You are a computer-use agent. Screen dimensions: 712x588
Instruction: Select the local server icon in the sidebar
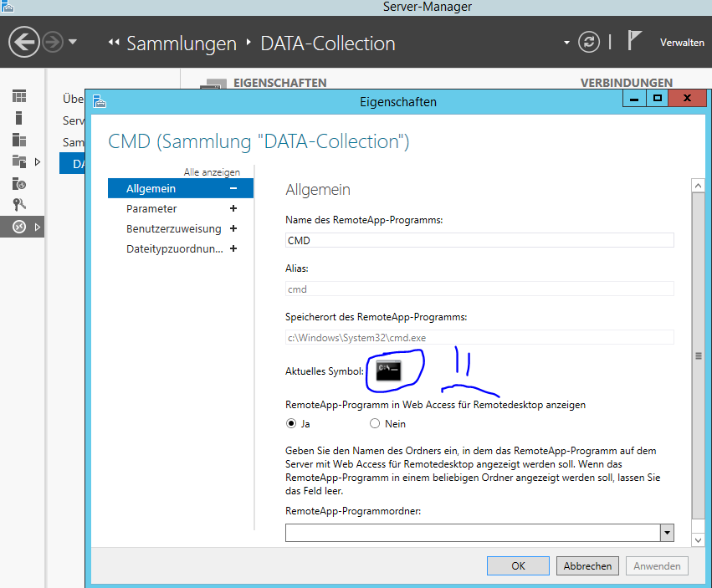pyautogui.click(x=18, y=118)
